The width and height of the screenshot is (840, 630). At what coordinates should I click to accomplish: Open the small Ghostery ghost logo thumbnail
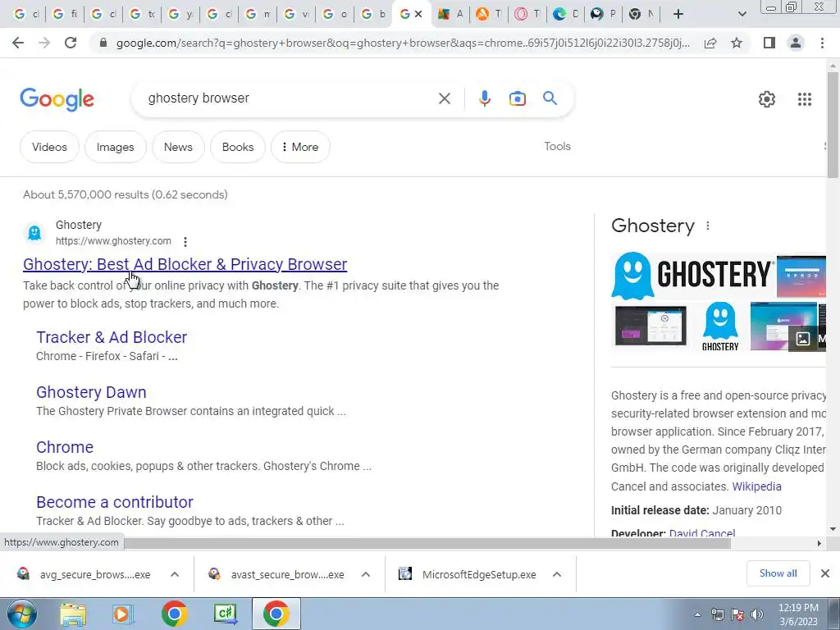click(720, 326)
